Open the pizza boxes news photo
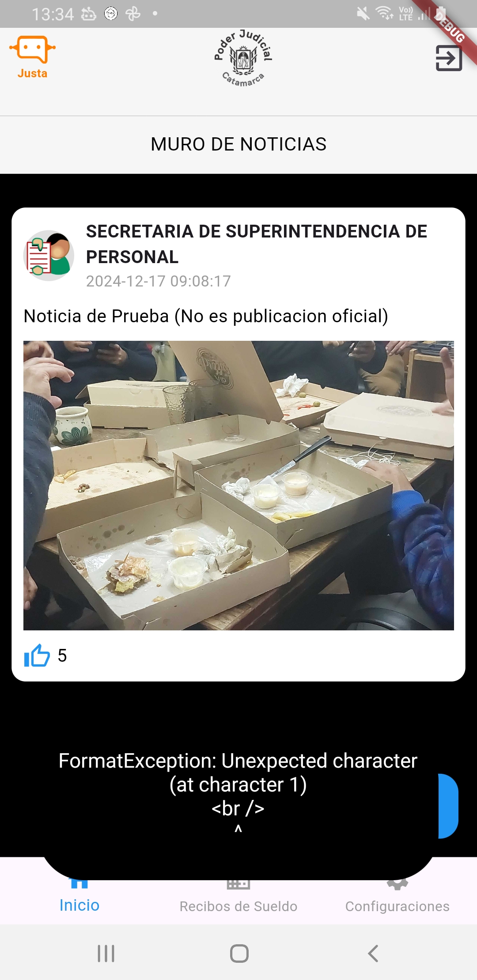The image size is (477, 980). point(238,485)
